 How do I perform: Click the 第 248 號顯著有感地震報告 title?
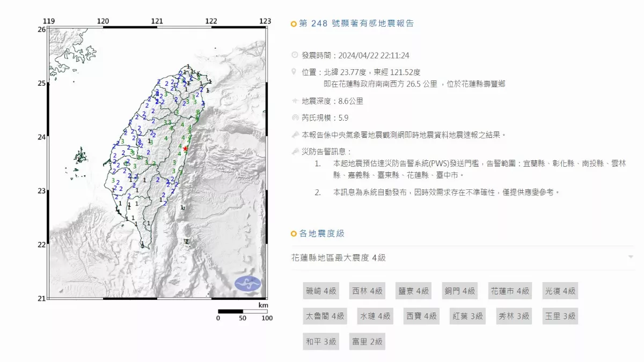pyautogui.click(x=356, y=24)
